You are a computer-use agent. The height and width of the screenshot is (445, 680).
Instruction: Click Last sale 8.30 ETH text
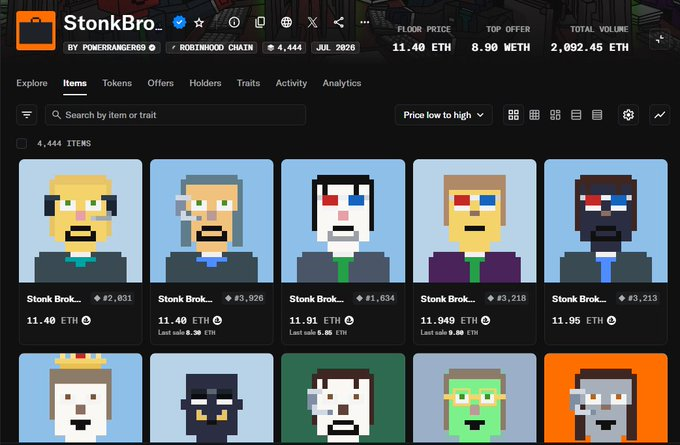[186, 333]
